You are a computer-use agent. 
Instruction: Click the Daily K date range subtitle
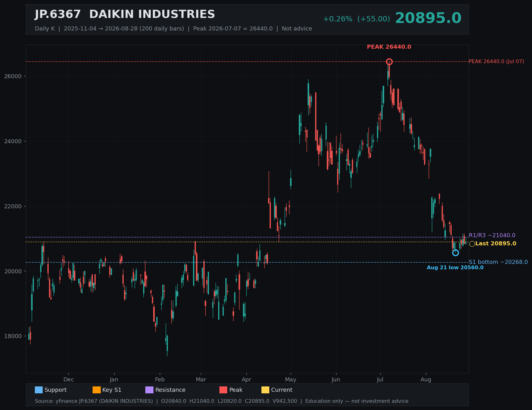click(173, 29)
